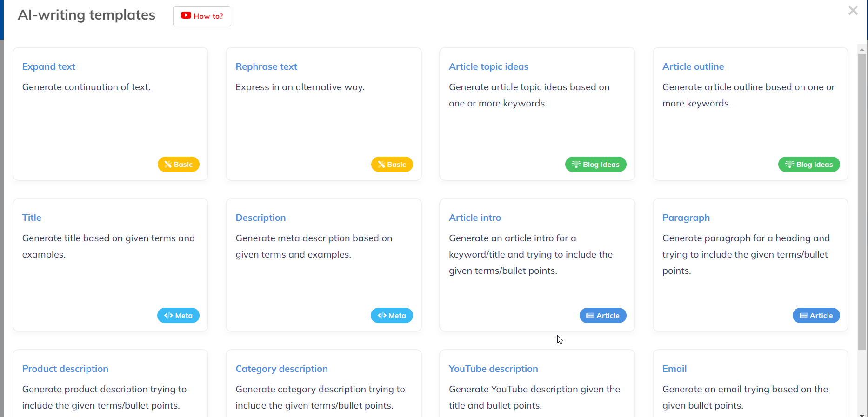The image size is (868, 417).
Task: Choose the Email template
Action: coord(674,369)
